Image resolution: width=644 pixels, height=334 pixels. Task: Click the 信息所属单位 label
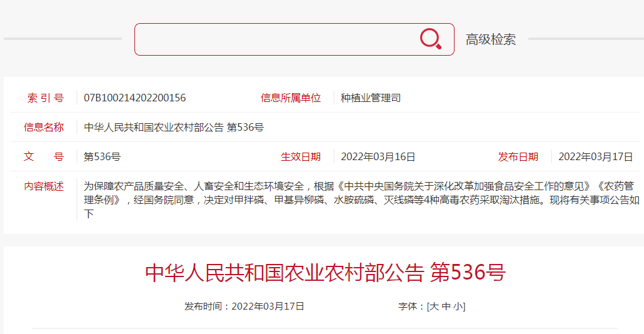[x=290, y=98]
